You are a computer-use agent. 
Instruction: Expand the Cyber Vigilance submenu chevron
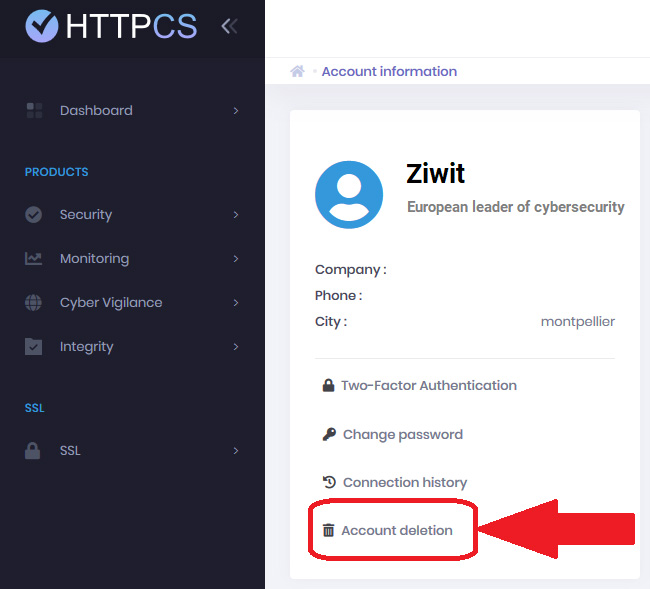(236, 302)
